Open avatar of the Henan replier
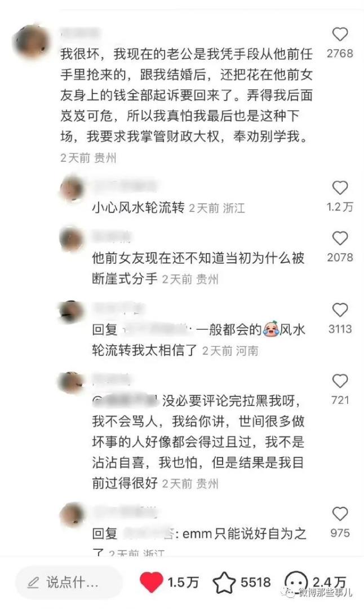Viewport: 364px width, 609px height. (72, 311)
